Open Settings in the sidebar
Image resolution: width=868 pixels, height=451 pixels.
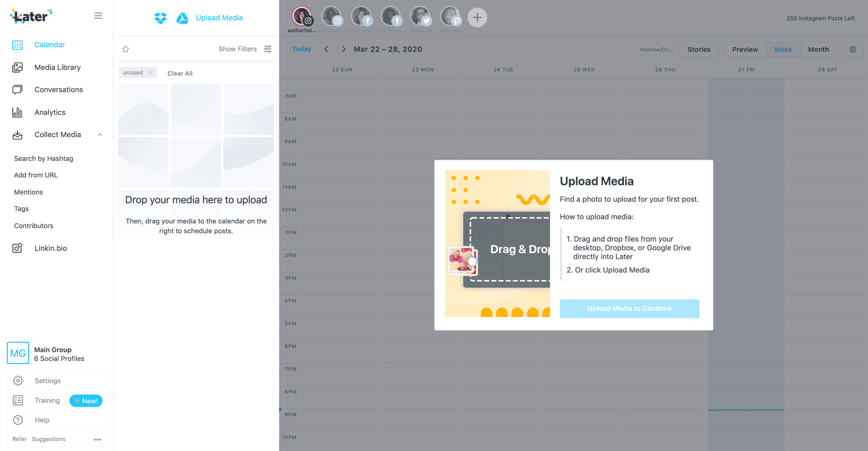[48, 381]
